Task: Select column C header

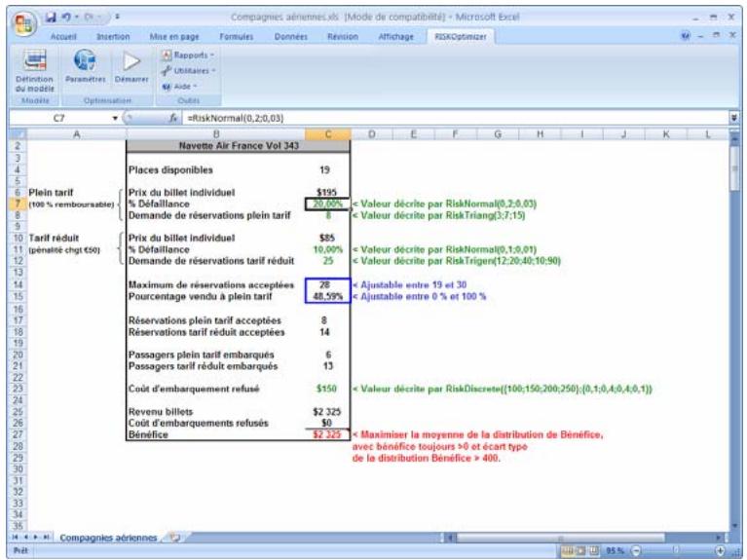Action: pos(328,134)
